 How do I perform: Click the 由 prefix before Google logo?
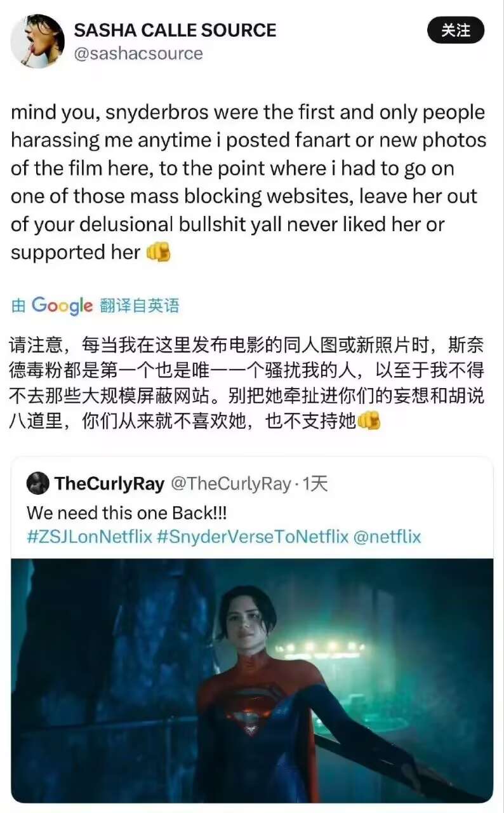pos(19,306)
